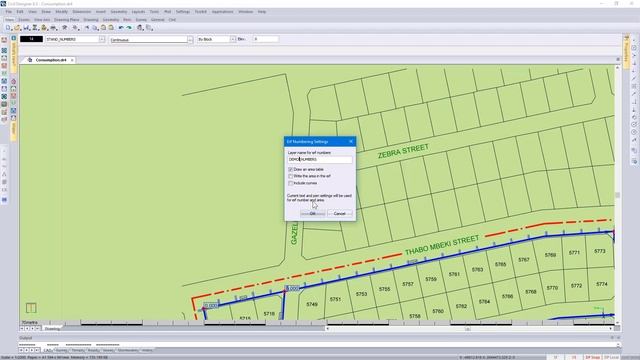Open the Window menu

pyautogui.click(x=246, y=12)
